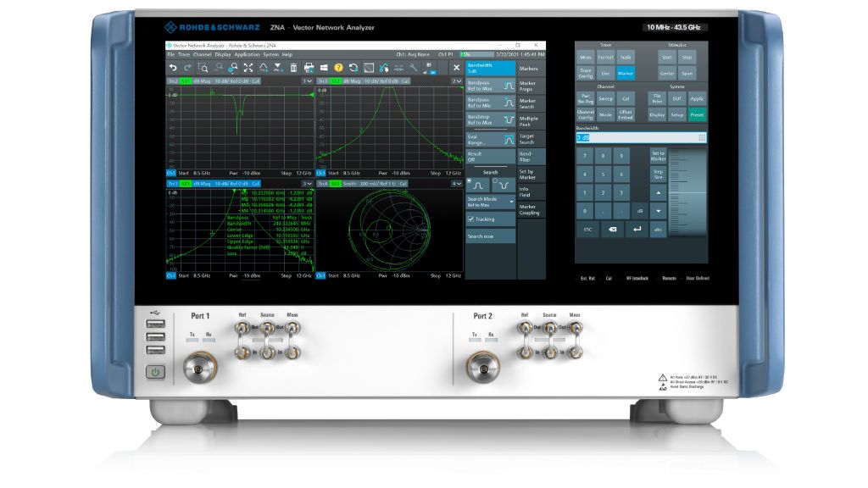Open the Channel menu

click(x=202, y=55)
